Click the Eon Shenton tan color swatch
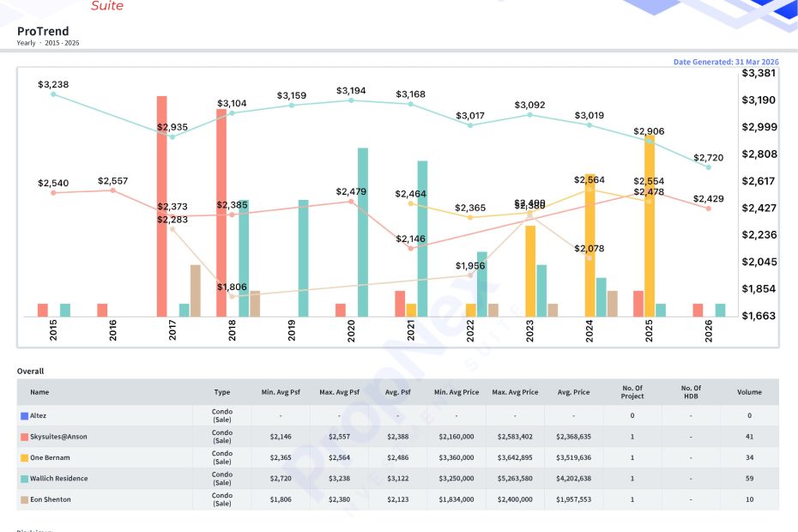The image size is (798, 532). 24,499
